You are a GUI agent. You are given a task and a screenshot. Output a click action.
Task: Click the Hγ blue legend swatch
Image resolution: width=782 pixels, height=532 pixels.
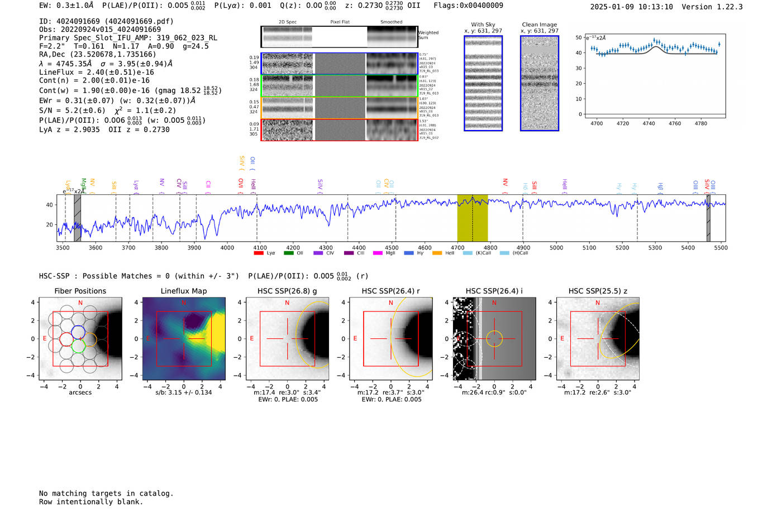pyautogui.click(x=409, y=253)
